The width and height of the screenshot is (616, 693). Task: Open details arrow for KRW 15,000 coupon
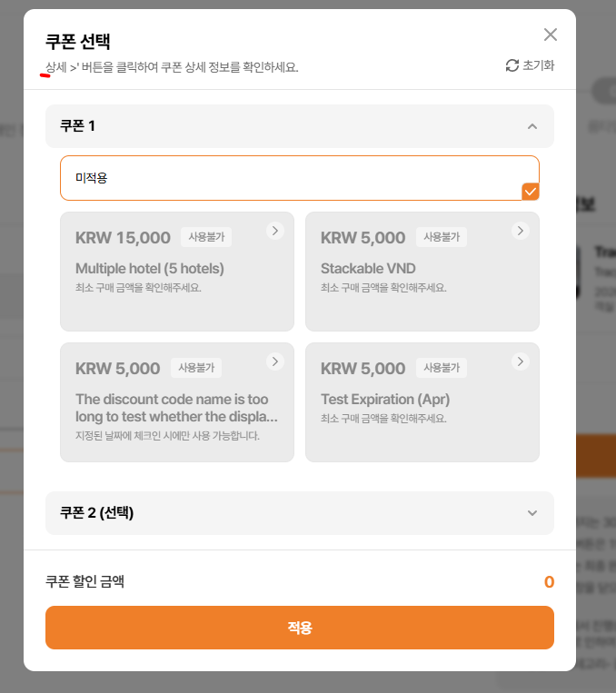point(274,231)
